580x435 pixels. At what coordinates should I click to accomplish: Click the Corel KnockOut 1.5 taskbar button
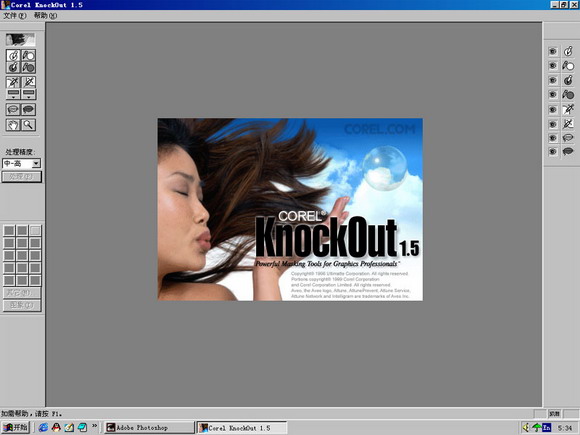(x=242, y=428)
